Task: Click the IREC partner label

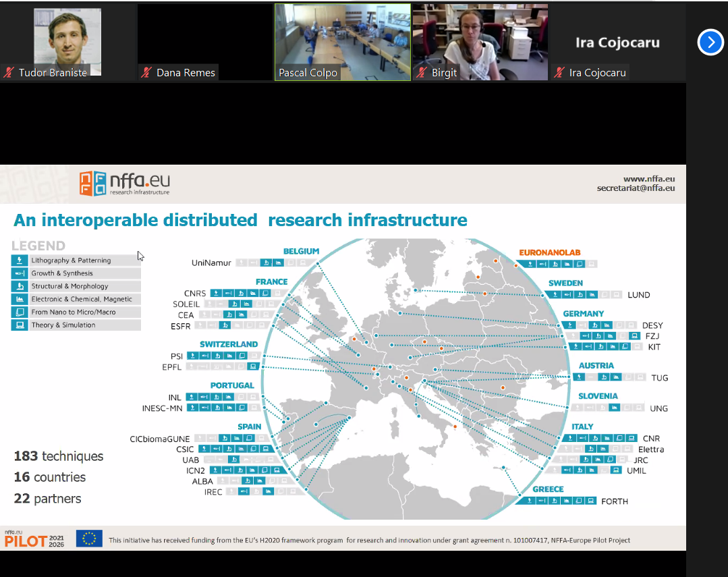Action: pos(213,492)
